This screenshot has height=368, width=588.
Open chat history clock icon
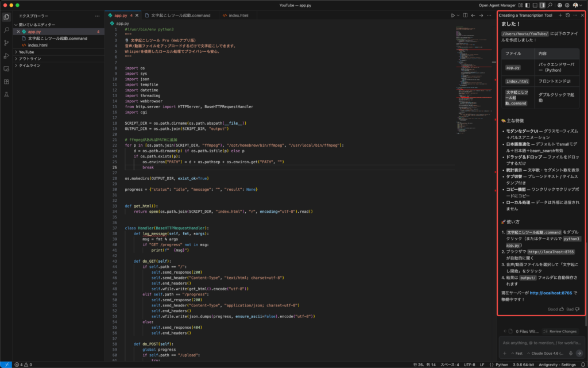tap(568, 16)
